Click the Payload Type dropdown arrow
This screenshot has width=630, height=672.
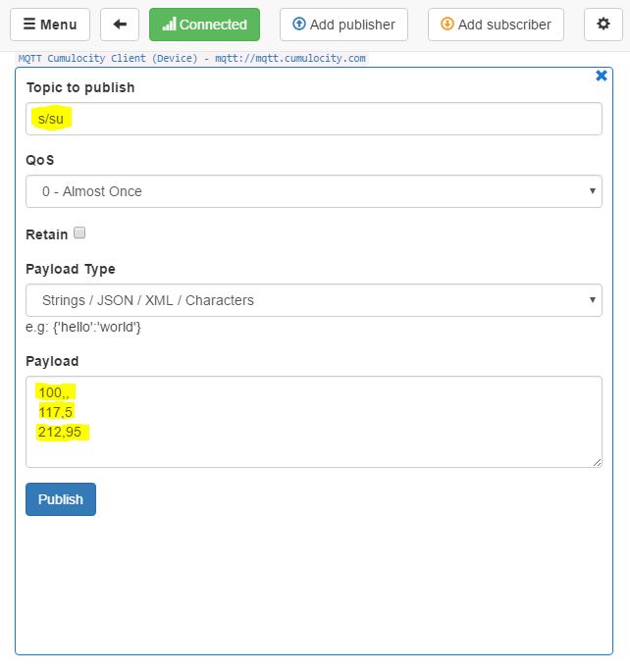[593, 300]
